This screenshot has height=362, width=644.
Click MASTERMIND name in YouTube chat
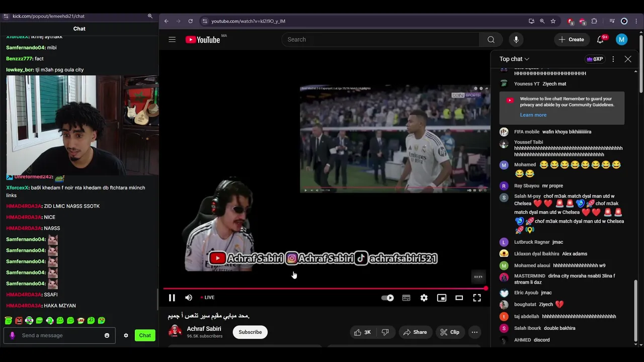530,276
